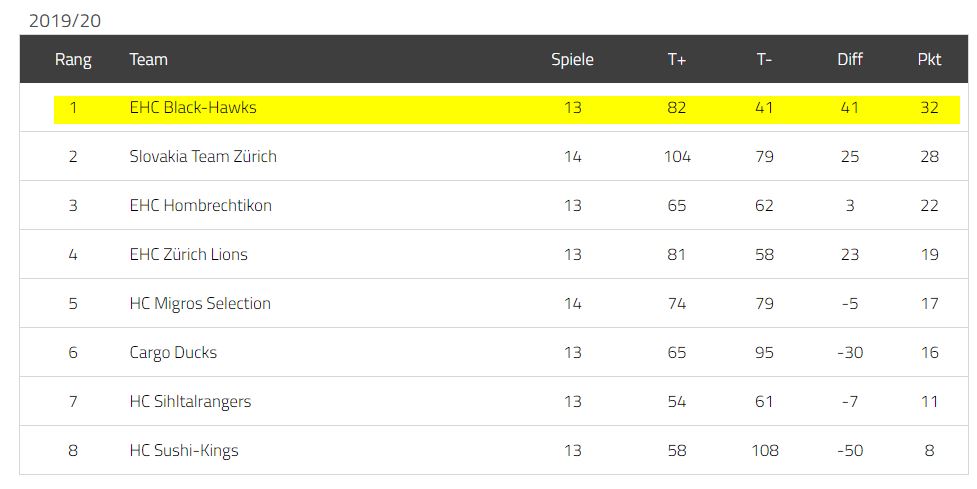Click goals scored 104 for Slovakia Team

tap(677, 156)
